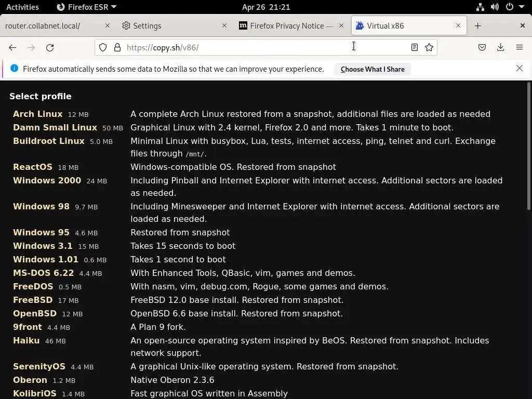Image resolution: width=532 pixels, height=399 pixels.
Task: Click the 'Select profile' heading
Action: pyautogui.click(x=41, y=96)
